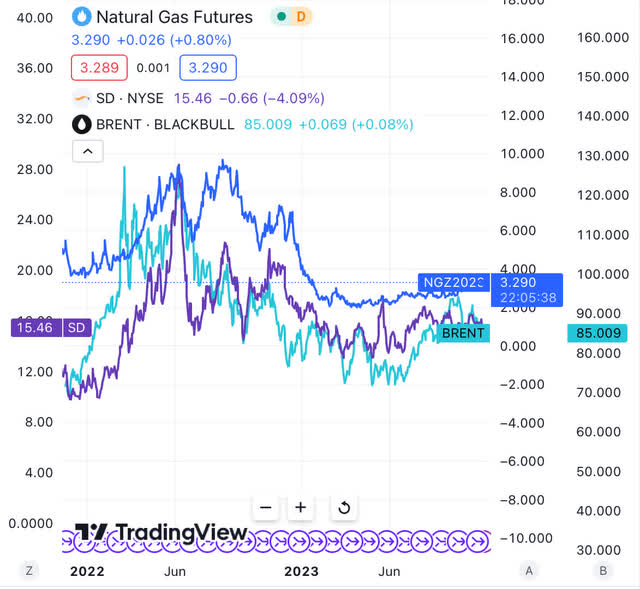Click the orange D interval badge
Viewport: 640px width, 589px height.
(301, 17)
